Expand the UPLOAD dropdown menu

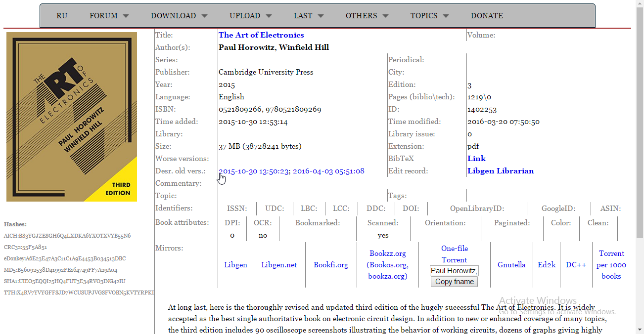pyautogui.click(x=250, y=16)
